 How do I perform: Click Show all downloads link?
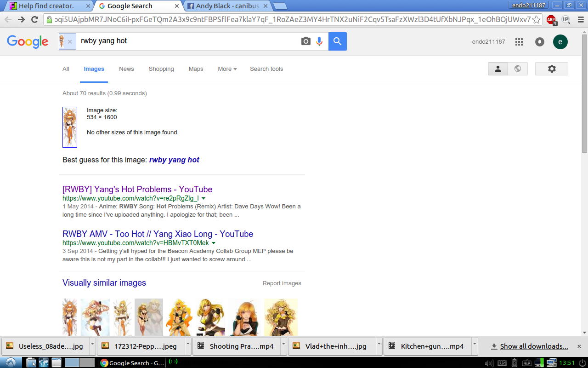coord(534,346)
